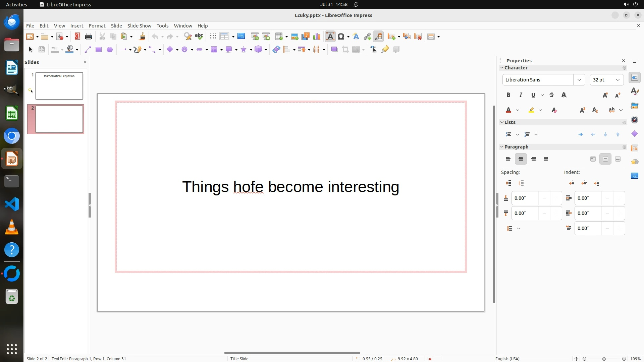Viewport: 644px width, 362px height.
Task: Increase above paragraph spacing with plus
Action: (x=556, y=198)
